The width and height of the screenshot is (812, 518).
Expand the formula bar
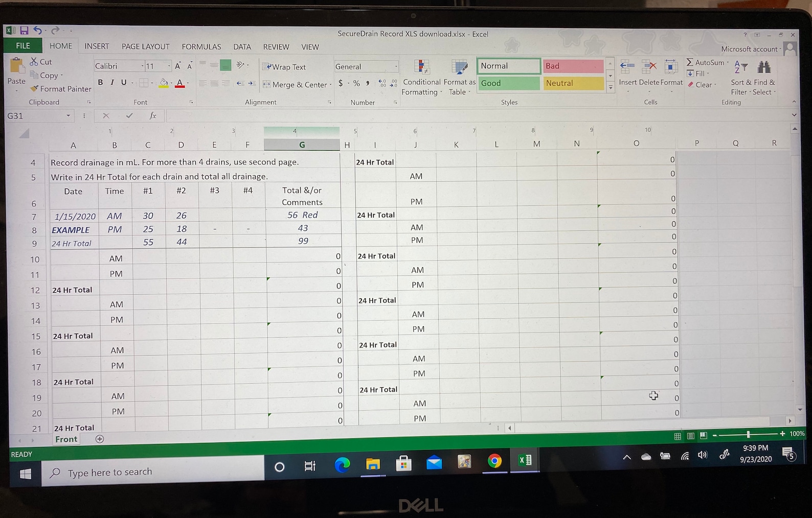(794, 115)
